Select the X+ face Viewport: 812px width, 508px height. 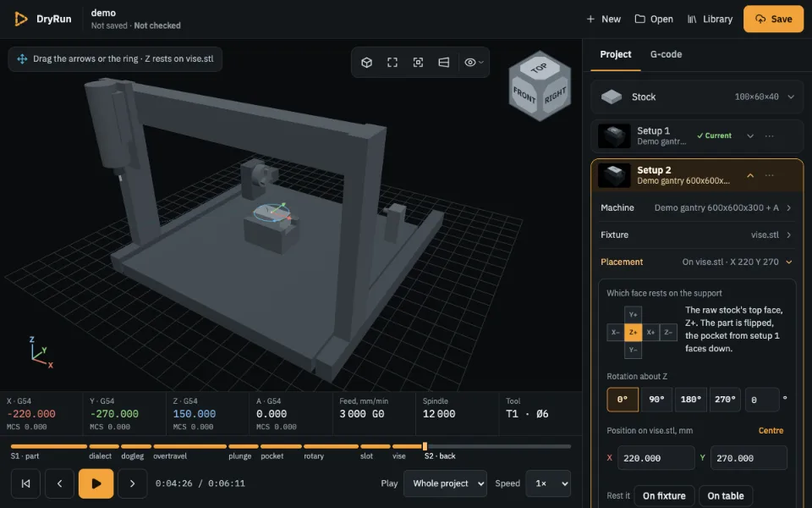click(650, 332)
